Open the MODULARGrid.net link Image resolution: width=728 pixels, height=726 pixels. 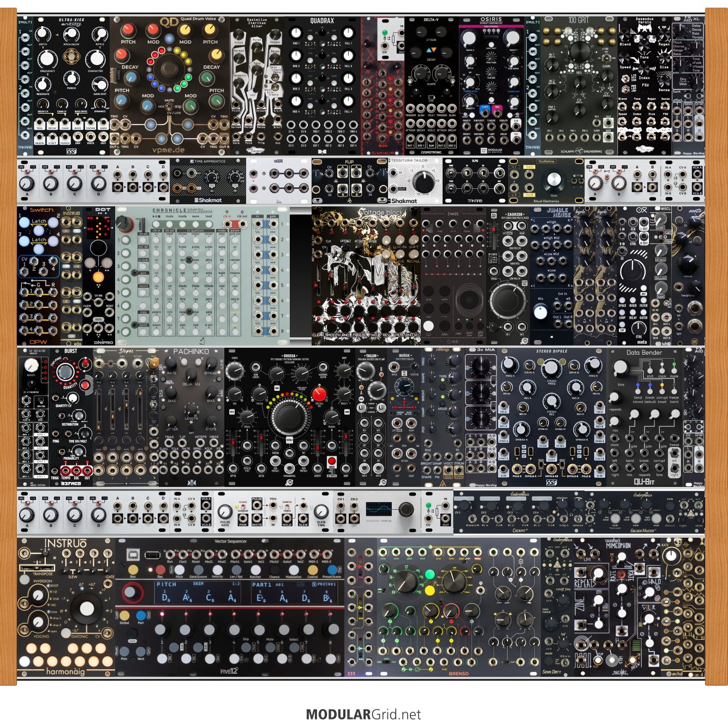click(363, 714)
